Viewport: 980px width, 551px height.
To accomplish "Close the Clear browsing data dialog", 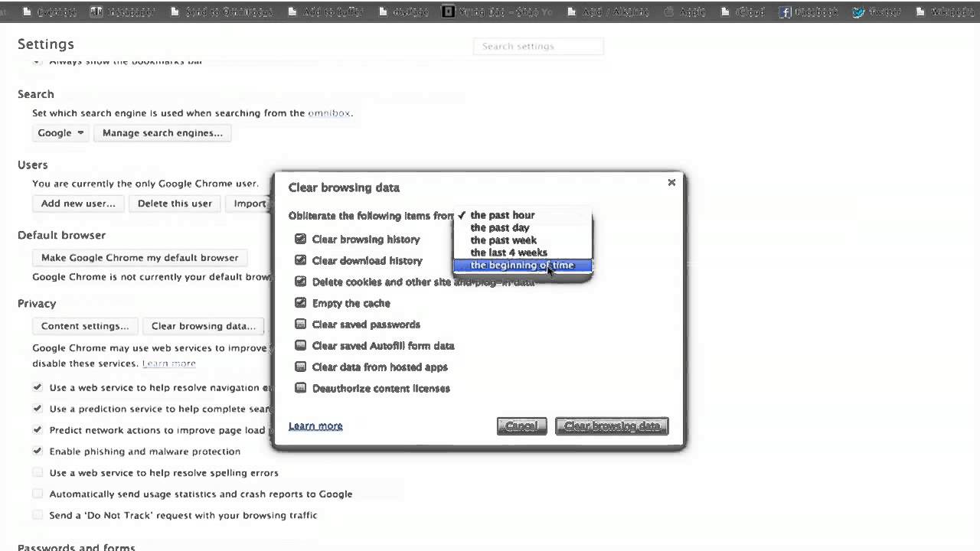I will click(x=671, y=182).
